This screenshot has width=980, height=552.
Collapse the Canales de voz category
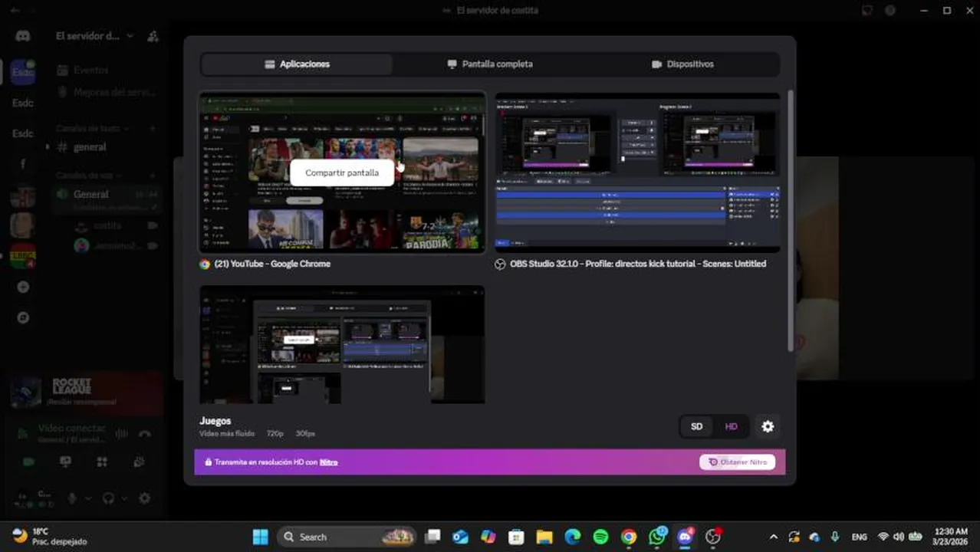(x=88, y=176)
